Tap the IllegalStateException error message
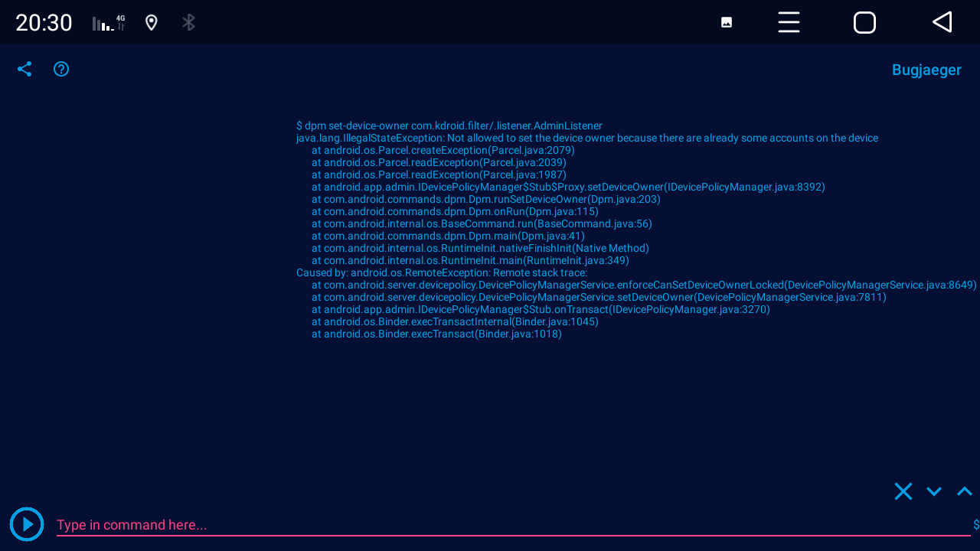 pos(586,138)
